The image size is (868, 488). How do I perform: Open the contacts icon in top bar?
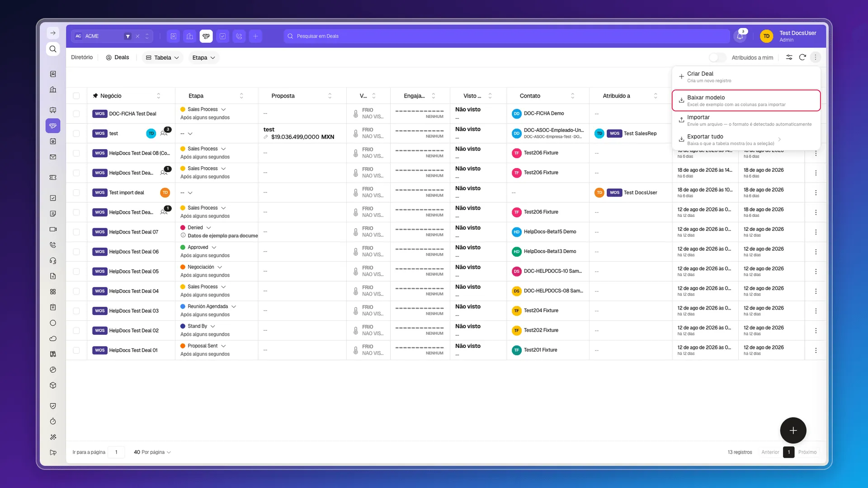point(173,36)
